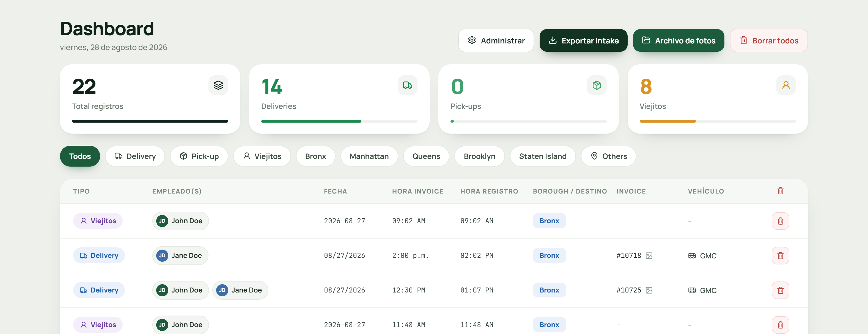This screenshot has height=334, width=868.
Task: Click trash icon in table header
Action: click(x=780, y=191)
